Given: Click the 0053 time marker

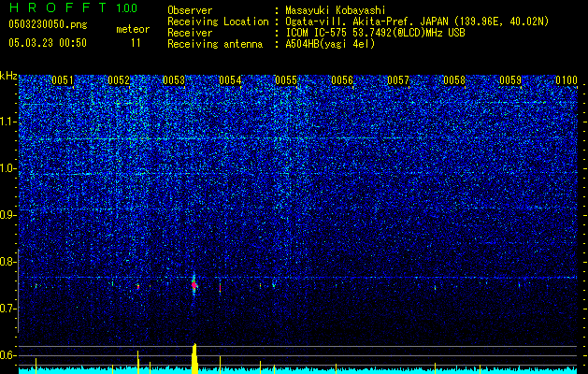Looking at the screenshot, I should (x=174, y=80).
